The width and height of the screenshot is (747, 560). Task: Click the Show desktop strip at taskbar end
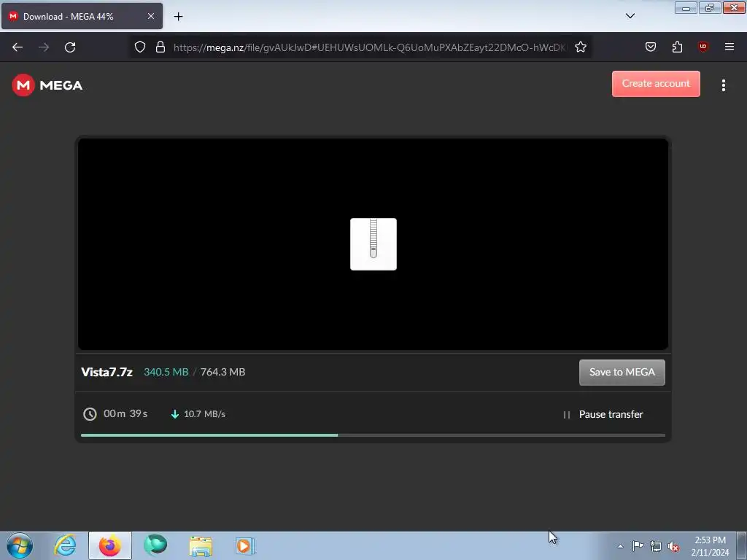coord(742,545)
